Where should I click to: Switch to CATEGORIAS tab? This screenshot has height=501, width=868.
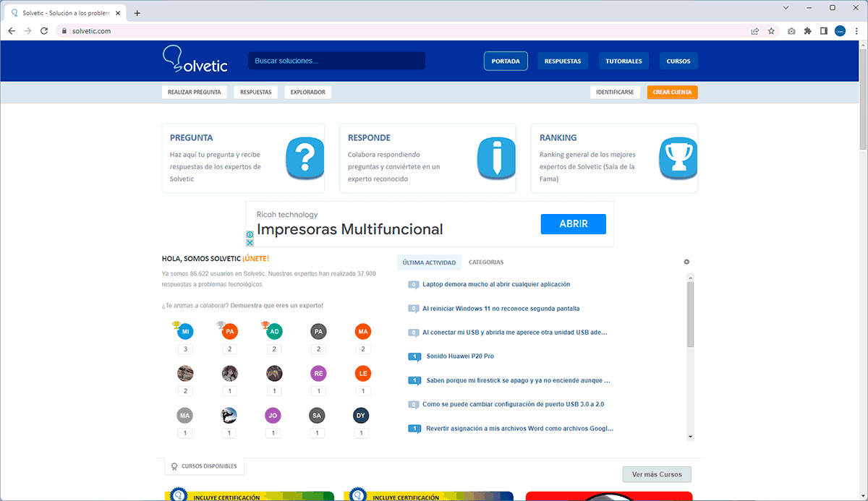(486, 262)
